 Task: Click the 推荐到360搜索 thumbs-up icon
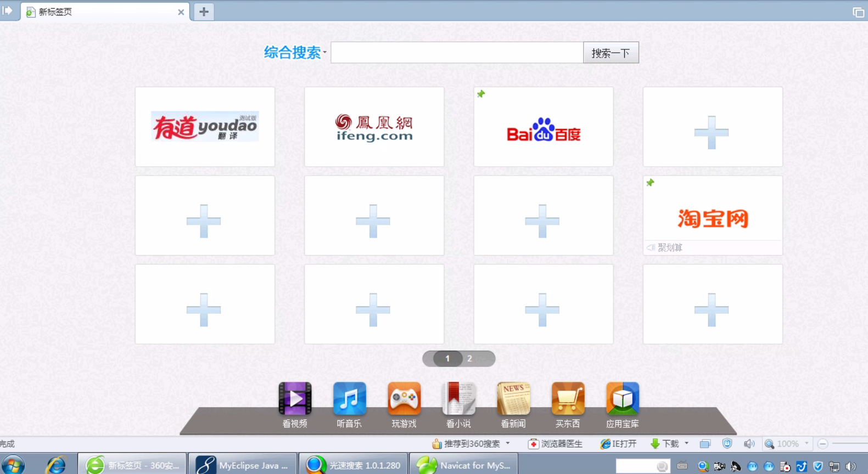[x=437, y=444]
